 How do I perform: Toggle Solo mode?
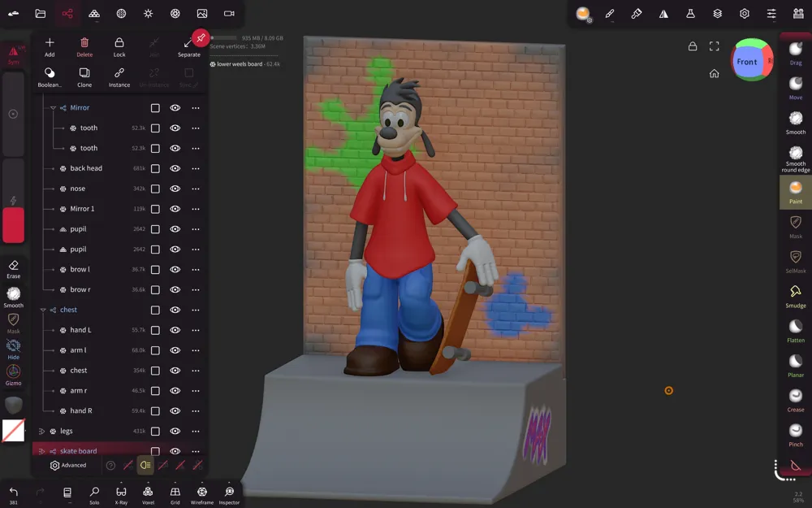[94, 494]
